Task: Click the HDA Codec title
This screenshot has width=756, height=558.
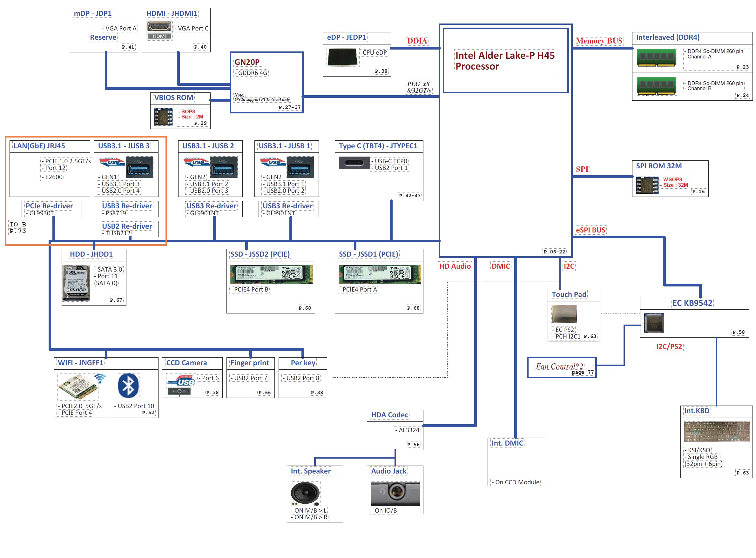Action: coord(389,415)
